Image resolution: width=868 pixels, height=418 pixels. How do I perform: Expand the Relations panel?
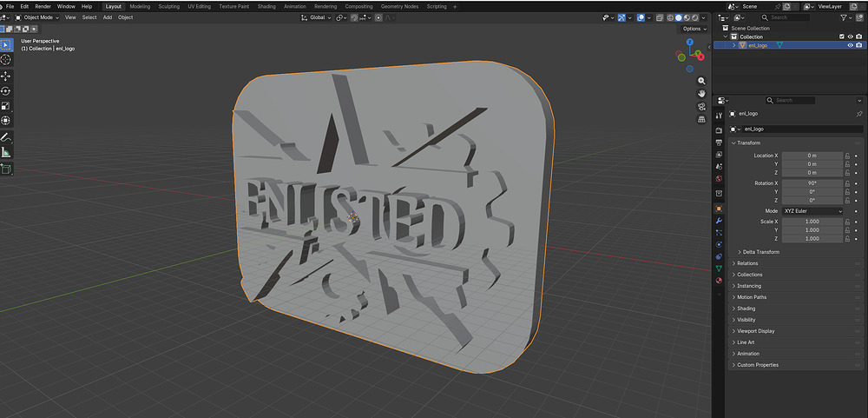click(747, 263)
